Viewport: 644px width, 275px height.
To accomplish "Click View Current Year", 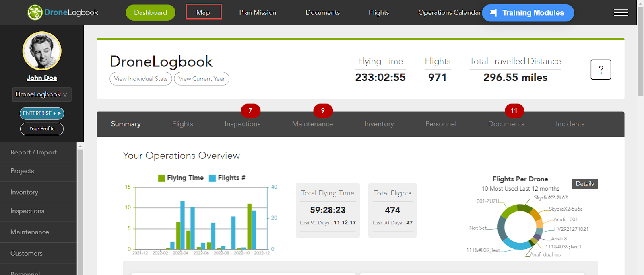I will pyautogui.click(x=202, y=79).
